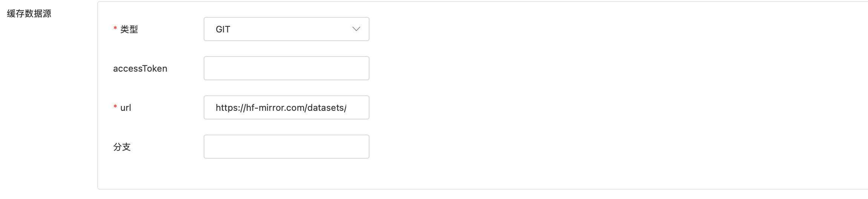Image resolution: width=868 pixels, height=199 pixels.
Task: Focus the accessToken input field
Action: click(286, 68)
